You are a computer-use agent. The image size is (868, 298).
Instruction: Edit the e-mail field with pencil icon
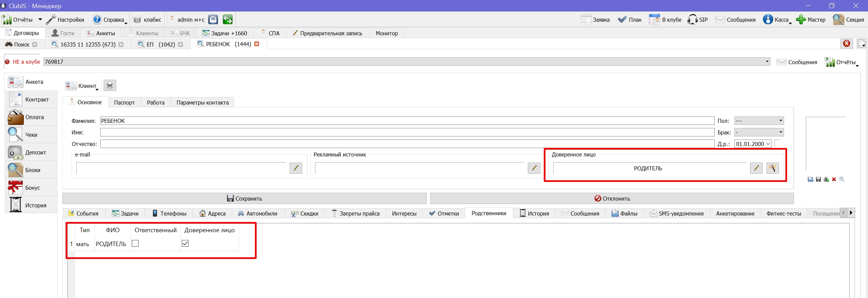[x=296, y=168]
